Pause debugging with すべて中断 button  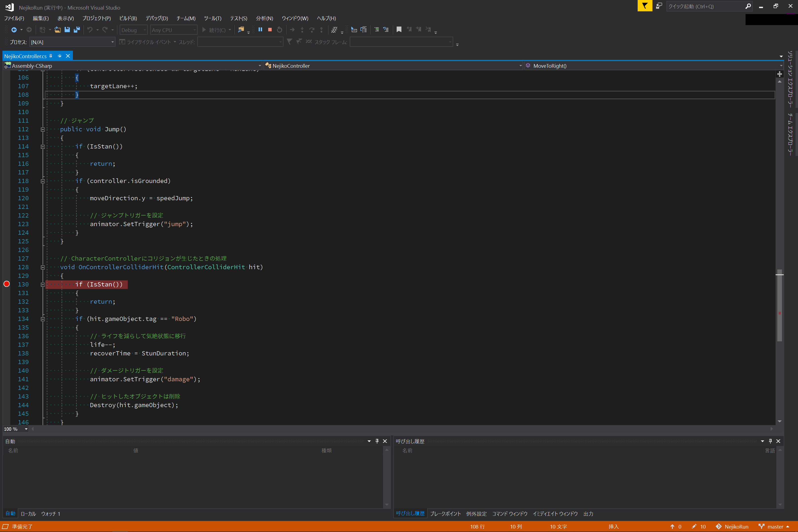[x=260, y=30]
